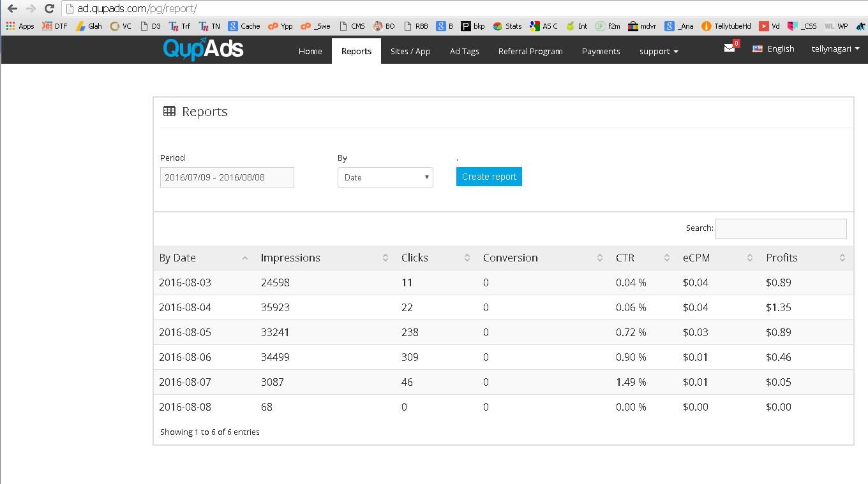
Task: Open the Trf bookmark
Action: pos(179,26)
